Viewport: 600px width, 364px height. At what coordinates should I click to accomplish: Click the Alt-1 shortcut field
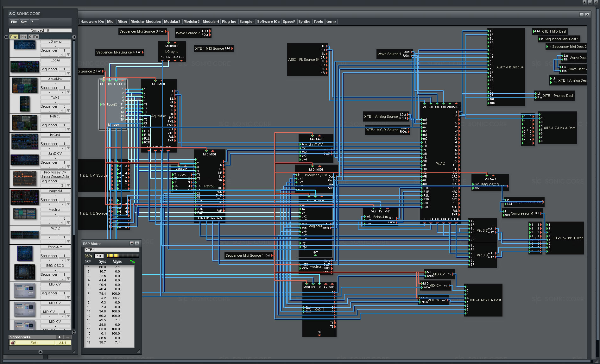click(x=63, y=343)
